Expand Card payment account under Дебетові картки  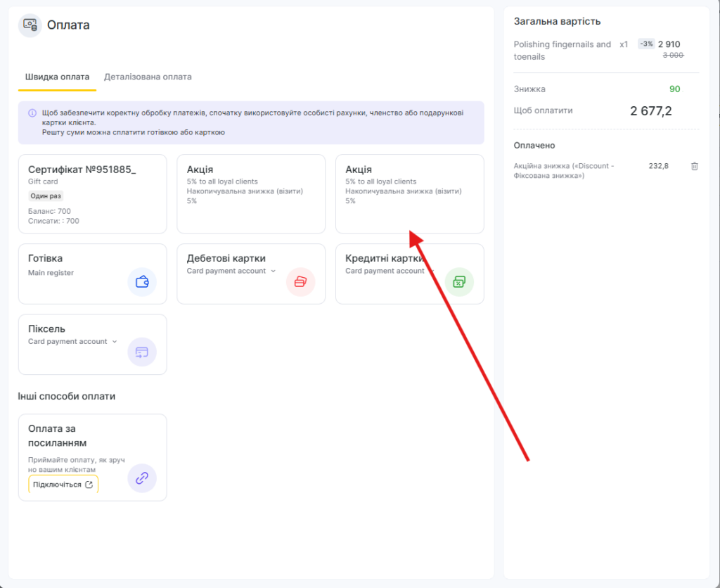(273, 271)
